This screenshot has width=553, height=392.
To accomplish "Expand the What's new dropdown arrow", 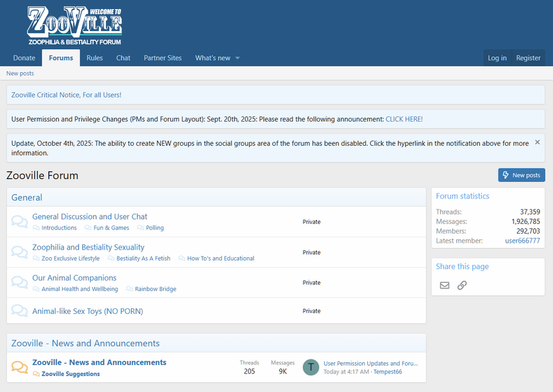I will tap(237, 58).
